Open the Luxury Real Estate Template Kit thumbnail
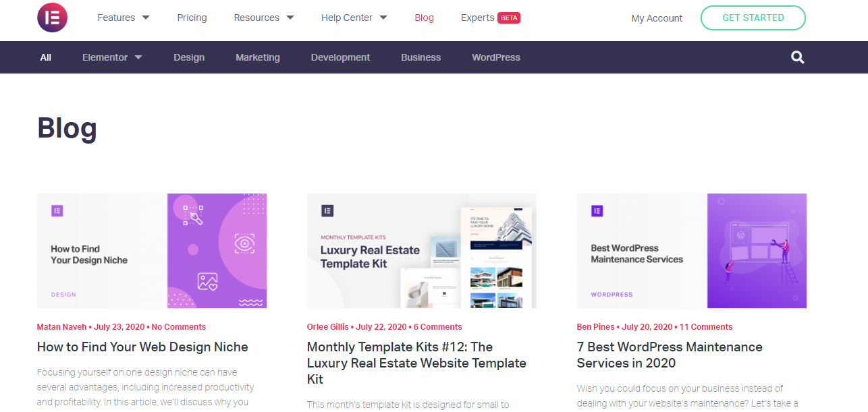Image resolution: width=868 pixels, height=412 pixels. (x=422, y=251)
